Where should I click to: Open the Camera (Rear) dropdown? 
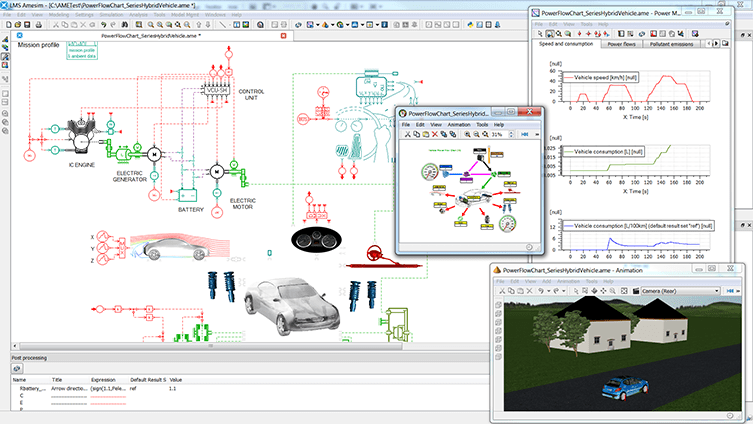680,291
